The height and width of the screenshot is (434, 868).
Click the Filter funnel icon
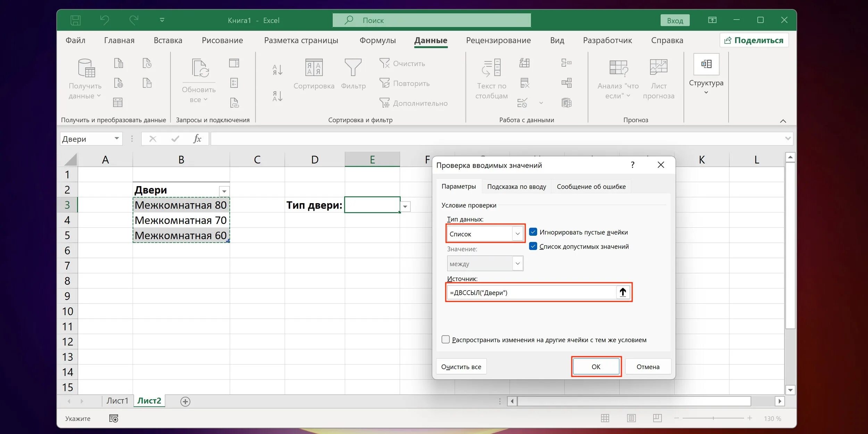point(353,68)
